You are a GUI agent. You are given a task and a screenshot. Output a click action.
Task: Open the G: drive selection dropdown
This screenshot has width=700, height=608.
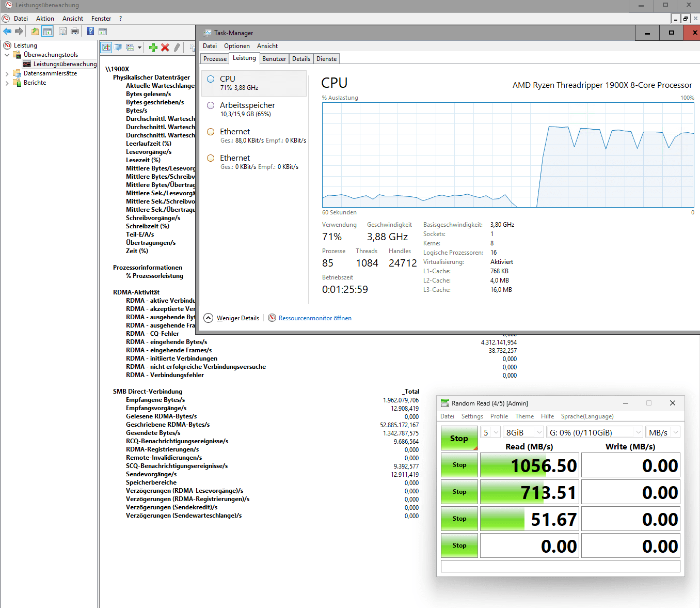pos(595,432)
